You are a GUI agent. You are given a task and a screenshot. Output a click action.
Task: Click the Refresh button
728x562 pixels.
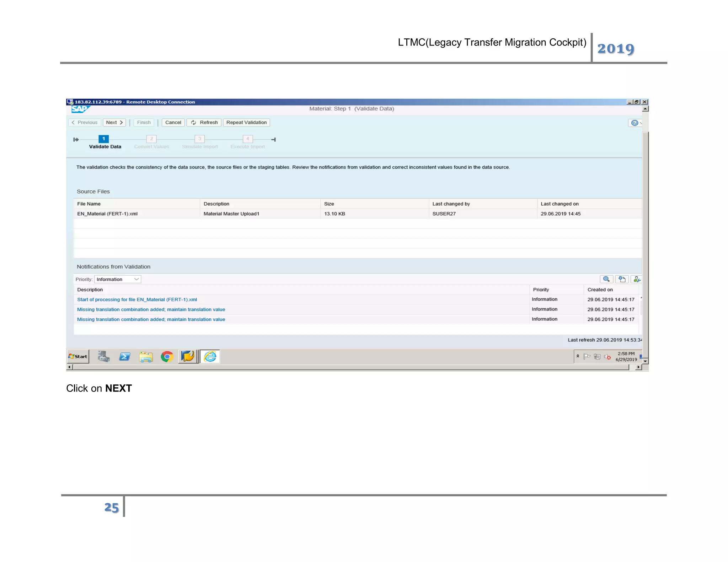pos(204,123)
